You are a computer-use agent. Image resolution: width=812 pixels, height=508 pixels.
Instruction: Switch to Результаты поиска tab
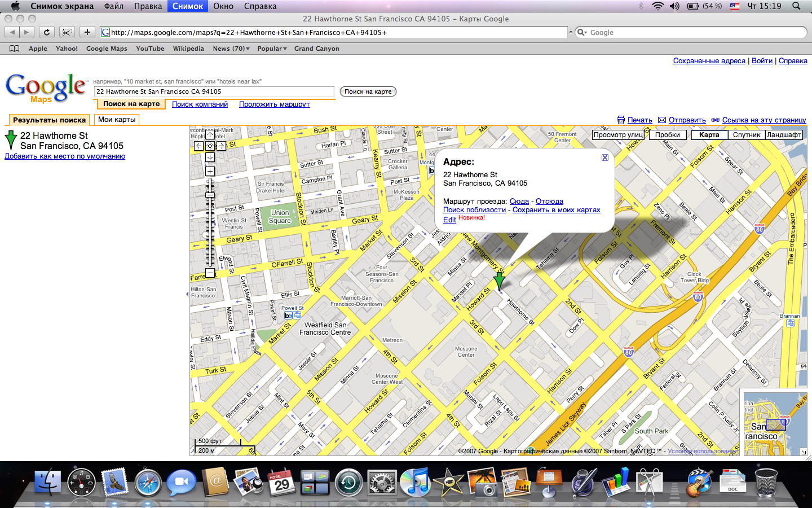[49, 120]
